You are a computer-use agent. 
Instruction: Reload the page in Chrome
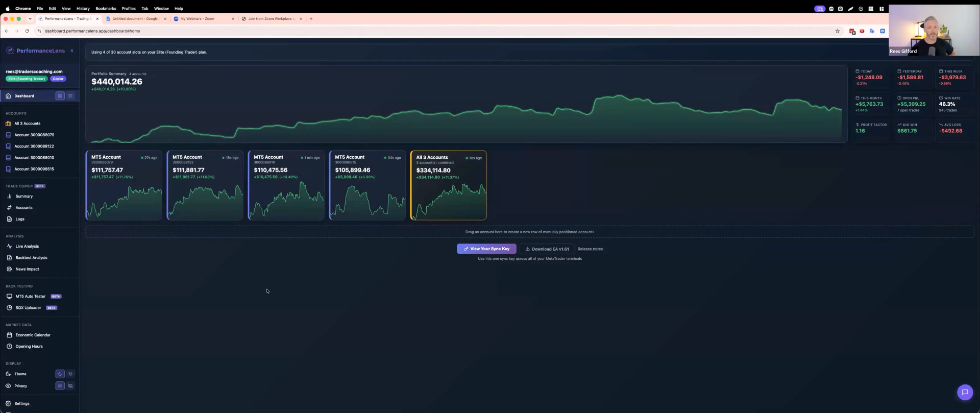point(27,31)
